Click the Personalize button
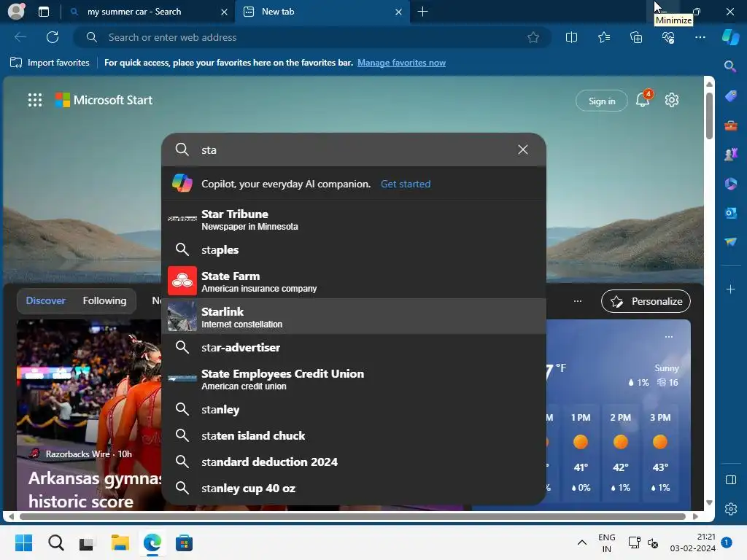The image size is (747, 560). [x=646, y=301]
